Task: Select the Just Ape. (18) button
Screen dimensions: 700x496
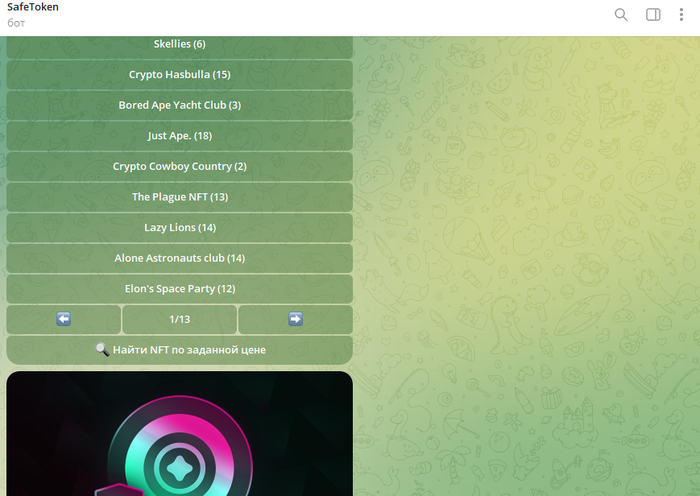Action: (x=179, y=136)
